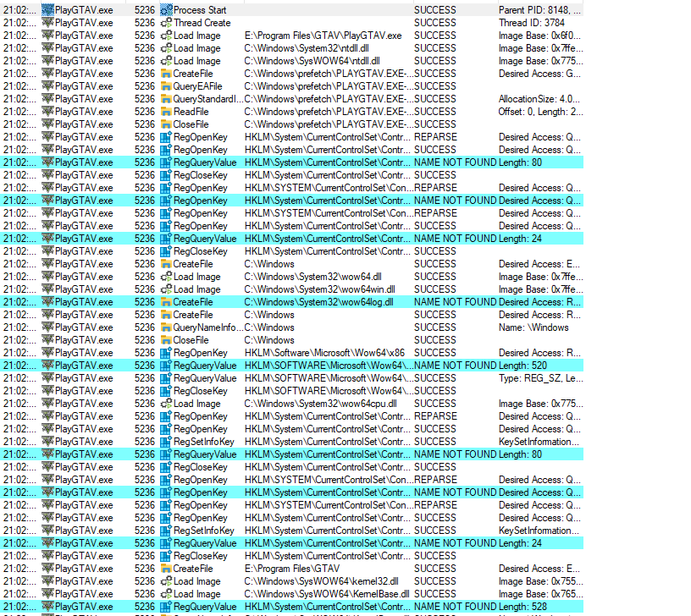Click the file icon of prefetch CreateFile row
This screenshot has width=691, height=616.
(x=166, y=74)
